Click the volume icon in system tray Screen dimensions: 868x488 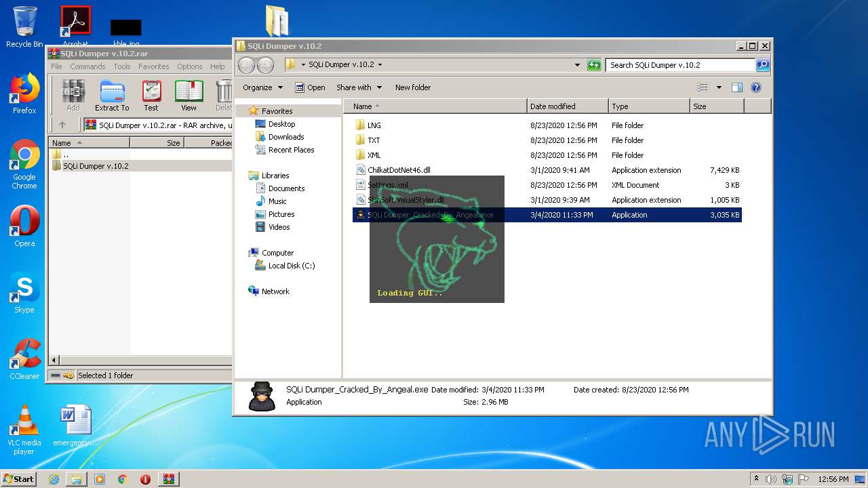click(770, 479)
